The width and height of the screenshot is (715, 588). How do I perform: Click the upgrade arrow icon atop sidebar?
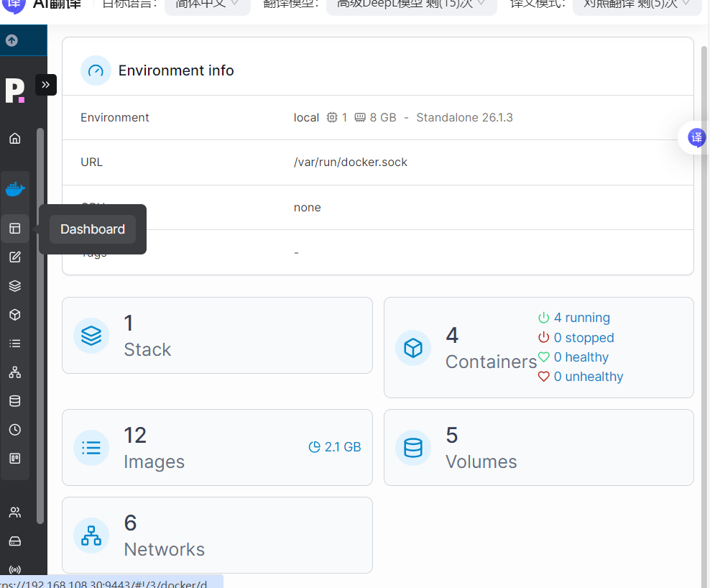(x=11, y=40)
